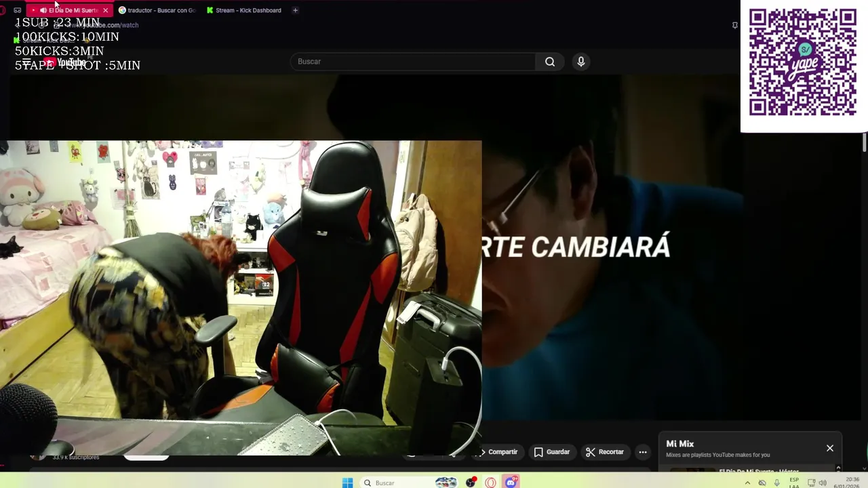
Task: Open the volume tray icon
Action: pos(823,483)
